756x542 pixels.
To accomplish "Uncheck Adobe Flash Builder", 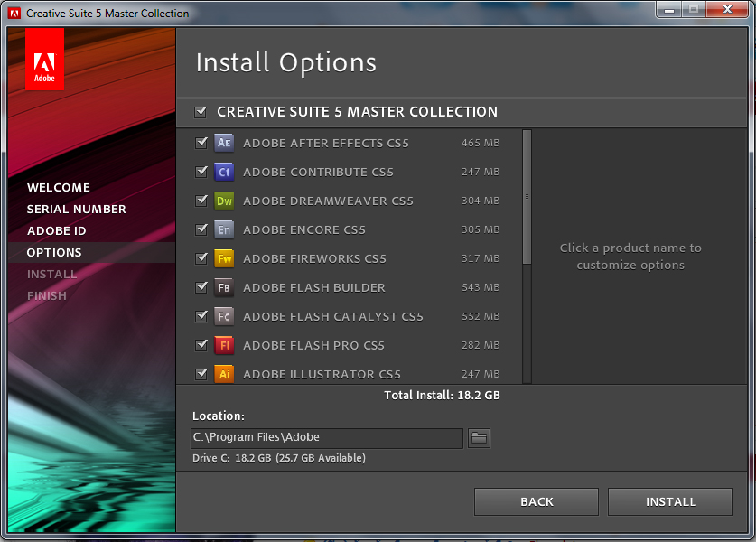I will pos(201,287).
